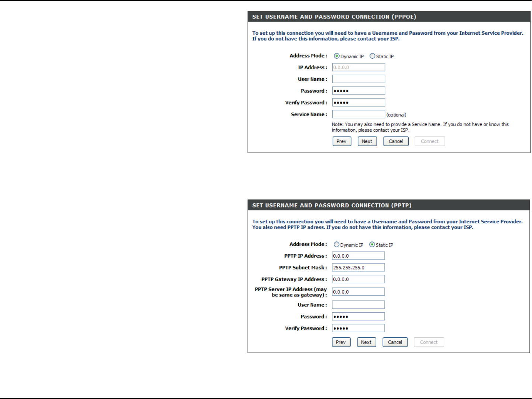532x399 pixels.
Task: Click the PPPoE Password field
Action: 358,91
